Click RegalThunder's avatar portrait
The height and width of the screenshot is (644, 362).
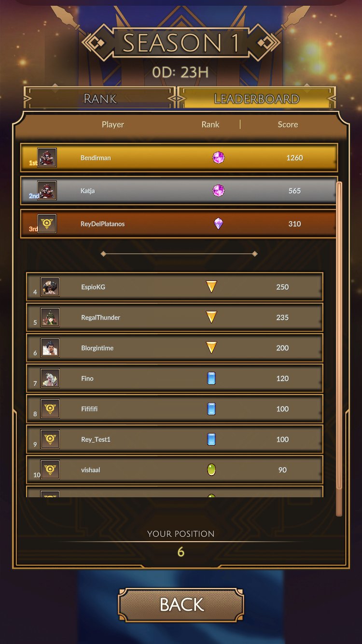[50, 317]
